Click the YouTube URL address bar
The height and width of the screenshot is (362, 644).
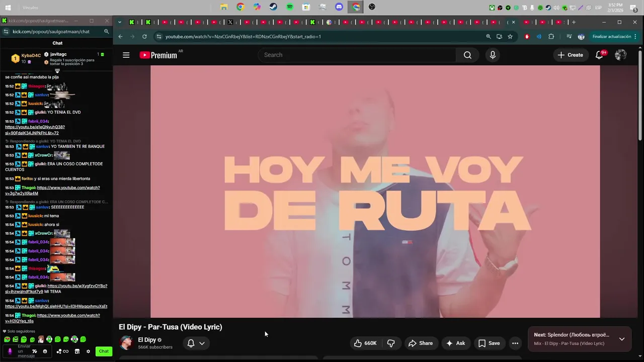[x=322, y=37]
